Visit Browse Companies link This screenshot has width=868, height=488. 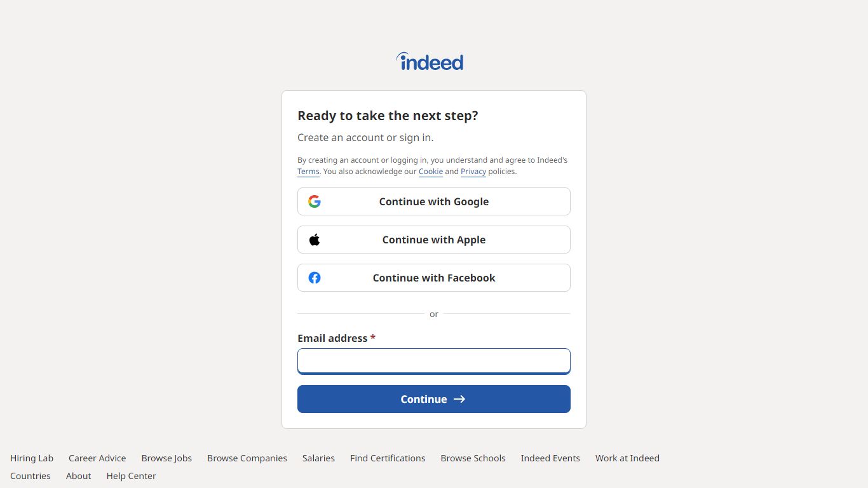pos(247,458)
